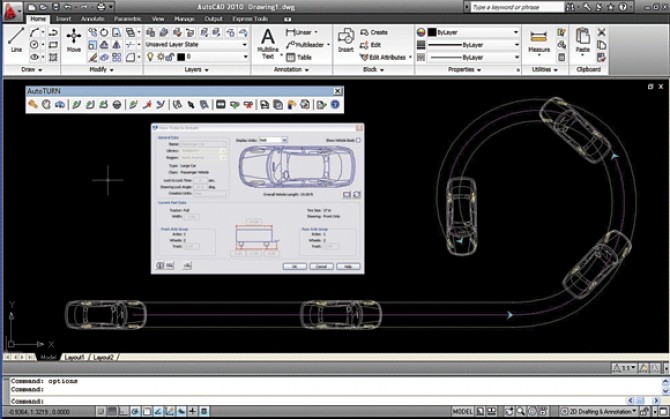This screenshot has width=670, height=419.
Task: Expand the Modify panel
Action: [x=101, y=70]
